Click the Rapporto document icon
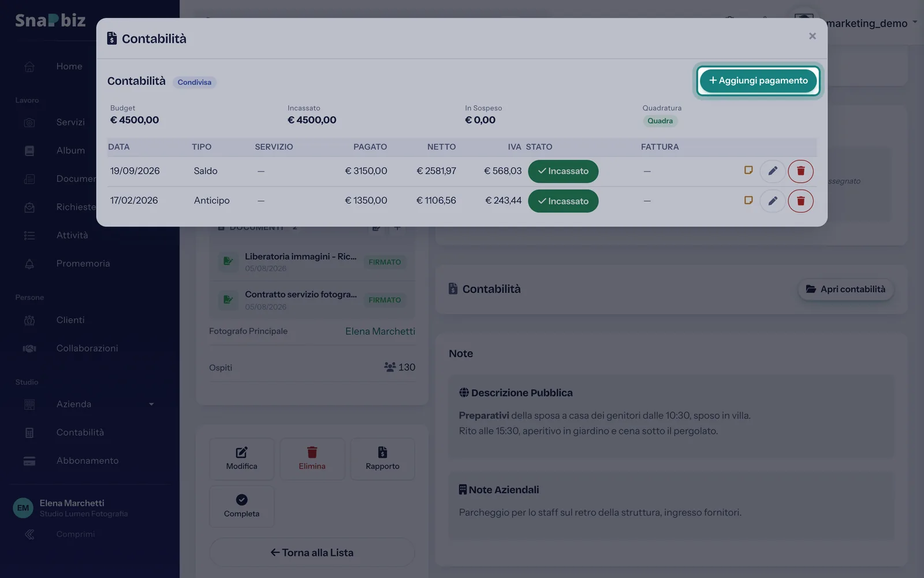924x578 pixels. click(x=382, y=452)
